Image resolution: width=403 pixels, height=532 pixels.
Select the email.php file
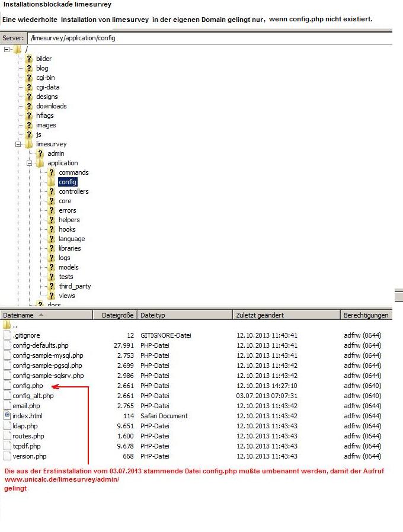coord(26,406)
